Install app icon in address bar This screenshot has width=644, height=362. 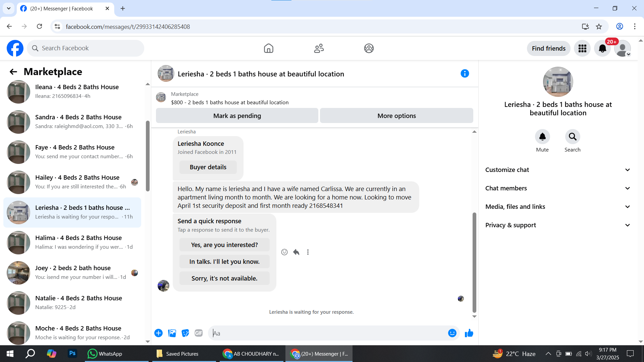(585, 26)
